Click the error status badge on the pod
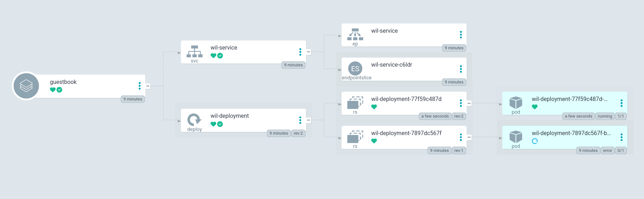 coord(607,151)
